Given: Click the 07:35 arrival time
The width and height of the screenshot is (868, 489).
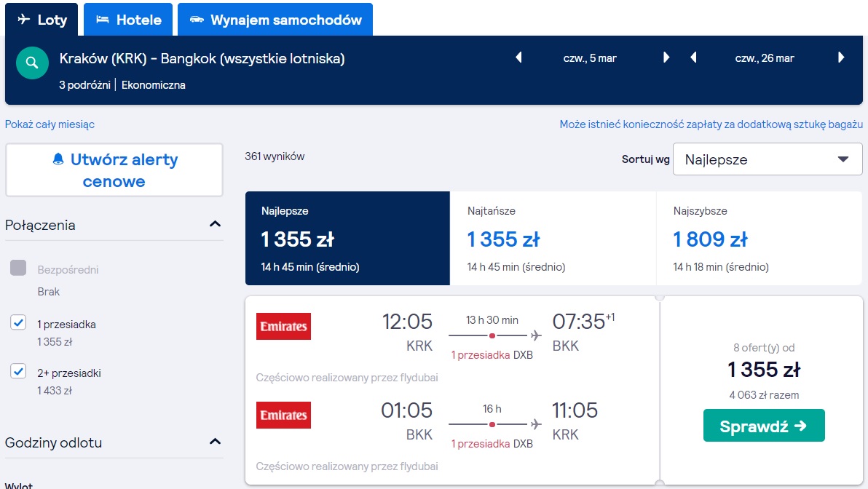Looking at the screenshot, I should [579, 322].
